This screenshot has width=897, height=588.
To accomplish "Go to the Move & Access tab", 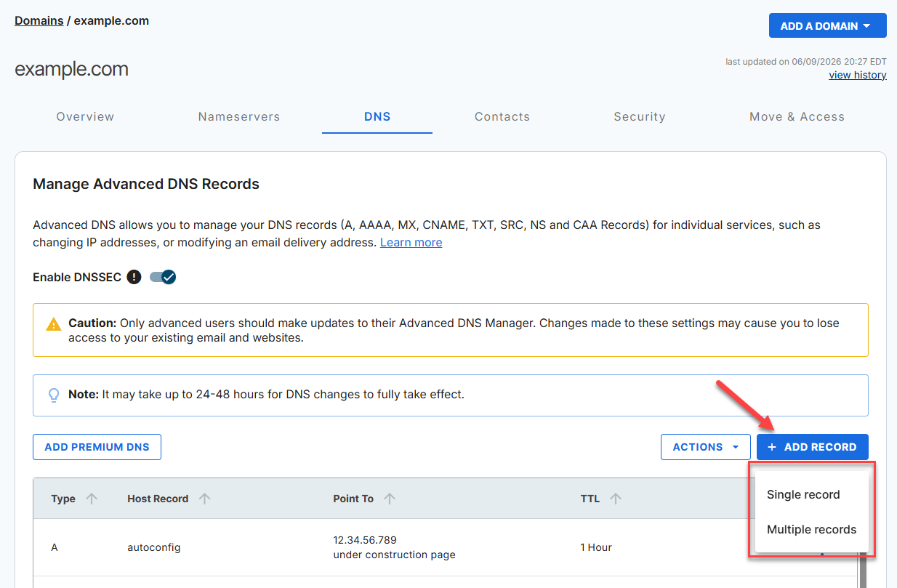I will pyautogui.click(x=797, y=116).
